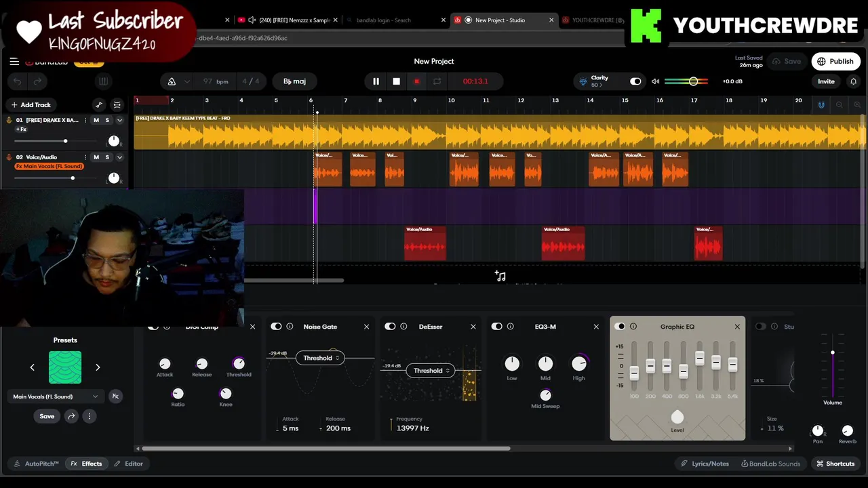Show info for DeEsser effect
868x488 pixels.
[x=403, y=327]
